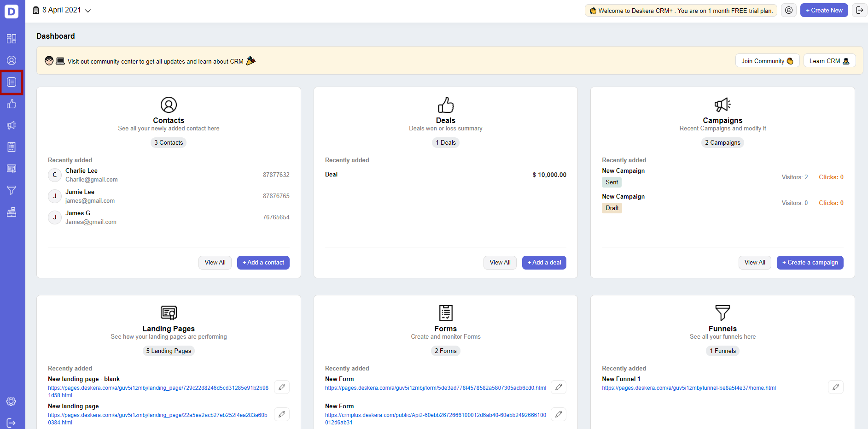868x429 pixels.
Task: Click the 'New landing page - blank' title
Action: coord(84,379)
